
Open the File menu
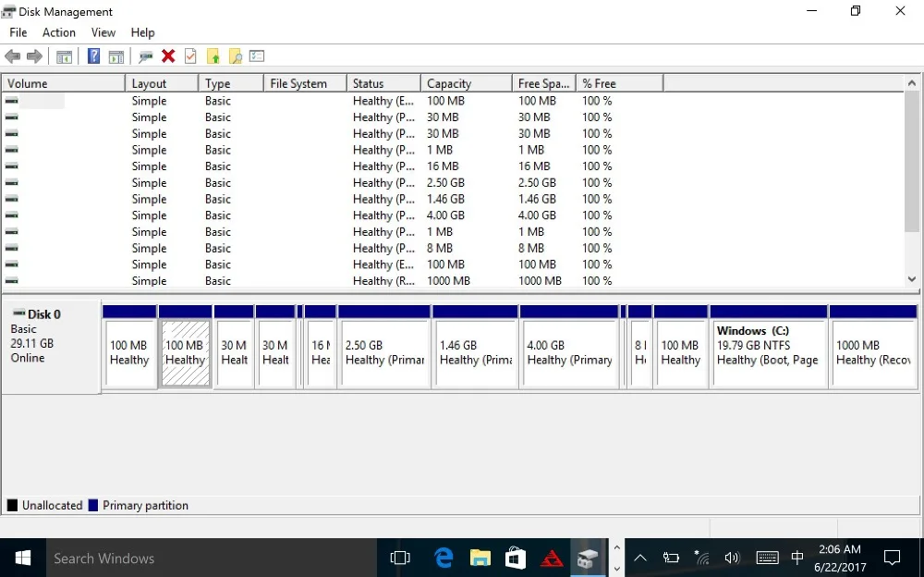[x=18, y=32]
